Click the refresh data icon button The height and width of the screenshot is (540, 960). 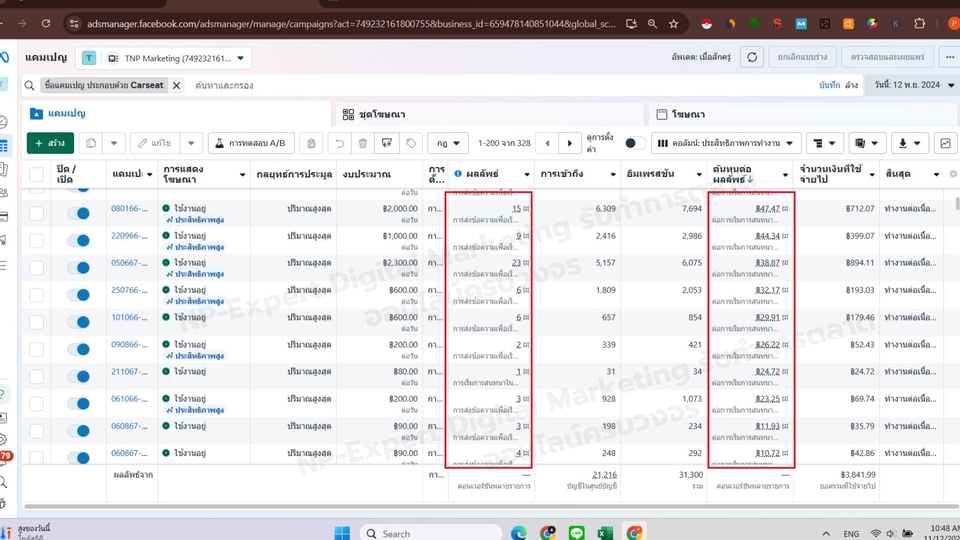coord(752,57)
